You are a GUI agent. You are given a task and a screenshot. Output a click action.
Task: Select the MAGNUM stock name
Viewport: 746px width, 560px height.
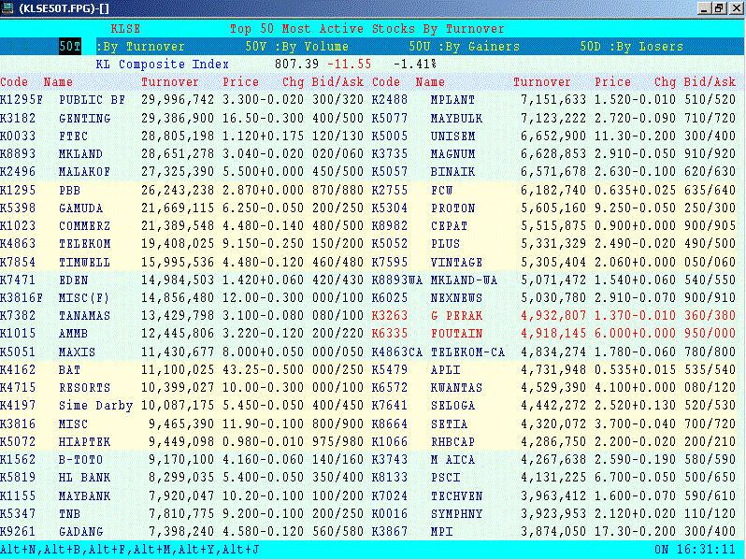click(452, 153)
